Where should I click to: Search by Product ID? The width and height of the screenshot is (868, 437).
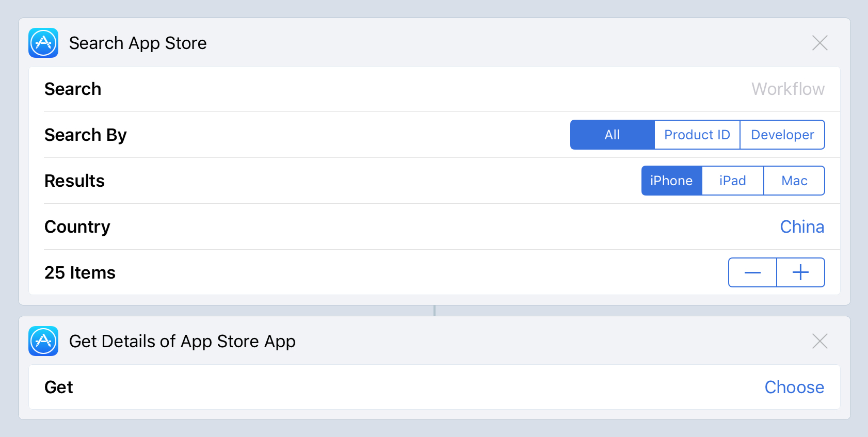click(697, 135)
